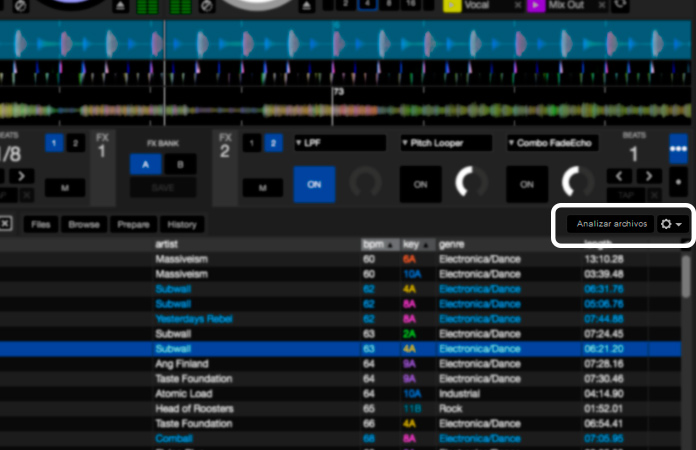Open the LPF effect dropdown
This screenshot has width=696, height=450.
[340, 143]
